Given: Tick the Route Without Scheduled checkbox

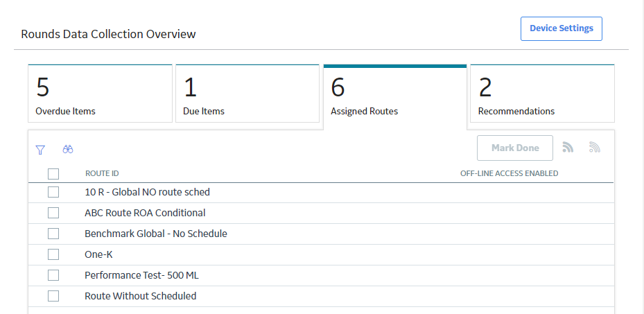Looking at the screenshot, I should pos(53,296).
